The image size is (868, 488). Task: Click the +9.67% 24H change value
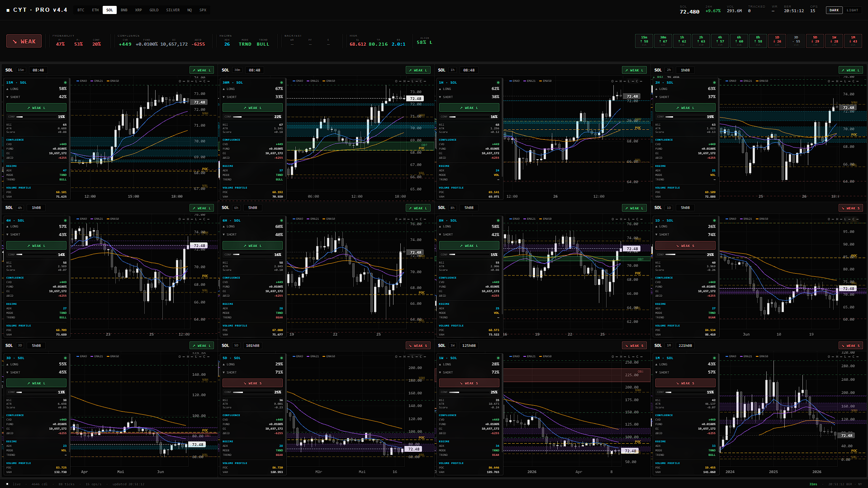[713, 11]
